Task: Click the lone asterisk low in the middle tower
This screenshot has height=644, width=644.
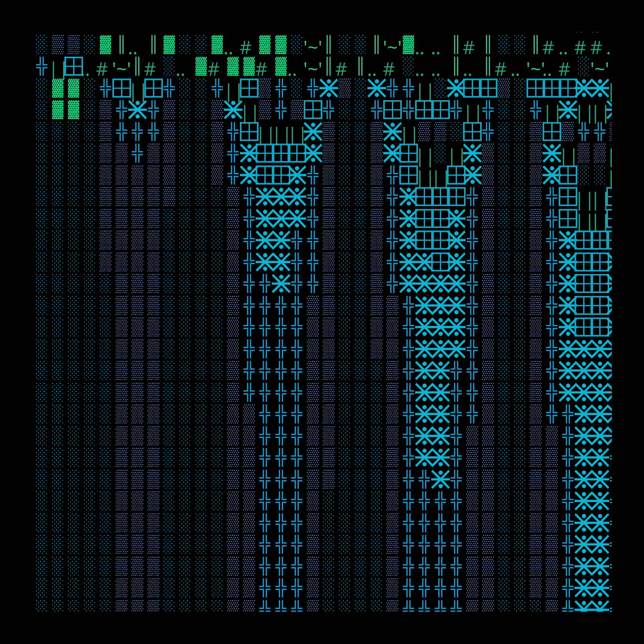Action: coord(440,479)
